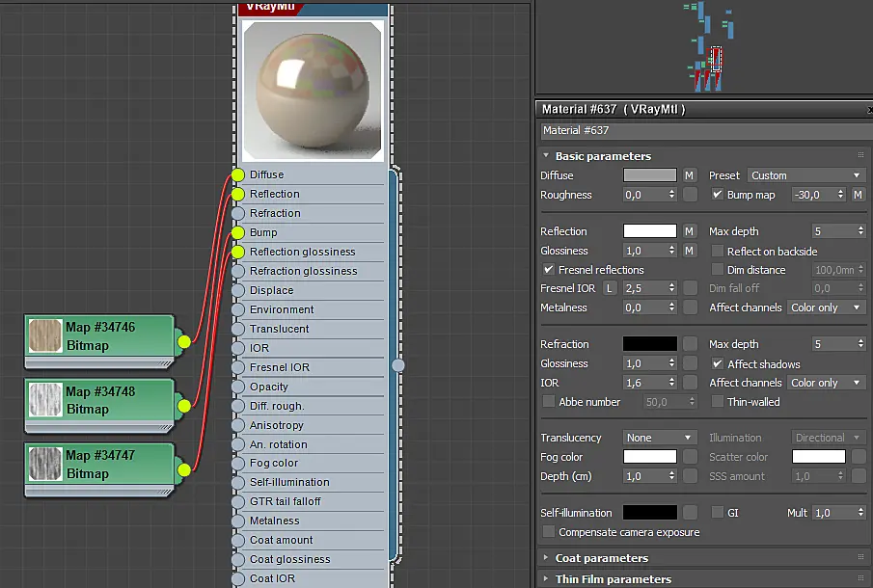Click the VRayMtl node output socket

pos(398,365)
